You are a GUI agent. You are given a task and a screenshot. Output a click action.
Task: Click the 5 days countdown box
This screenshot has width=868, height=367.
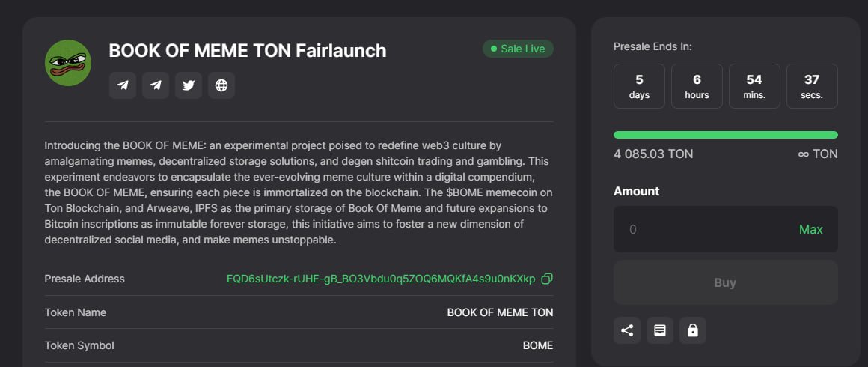click(x=639, y=86)
